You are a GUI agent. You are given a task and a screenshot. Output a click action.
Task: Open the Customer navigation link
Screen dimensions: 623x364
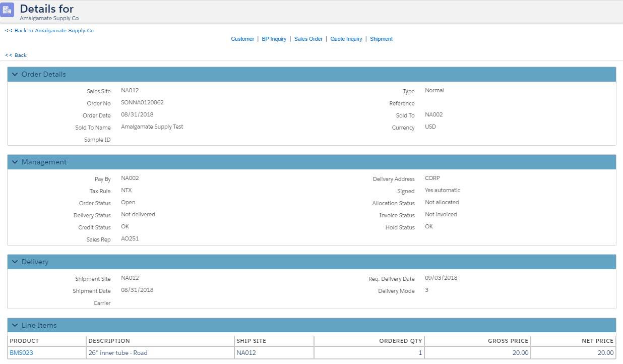point(242,39)
